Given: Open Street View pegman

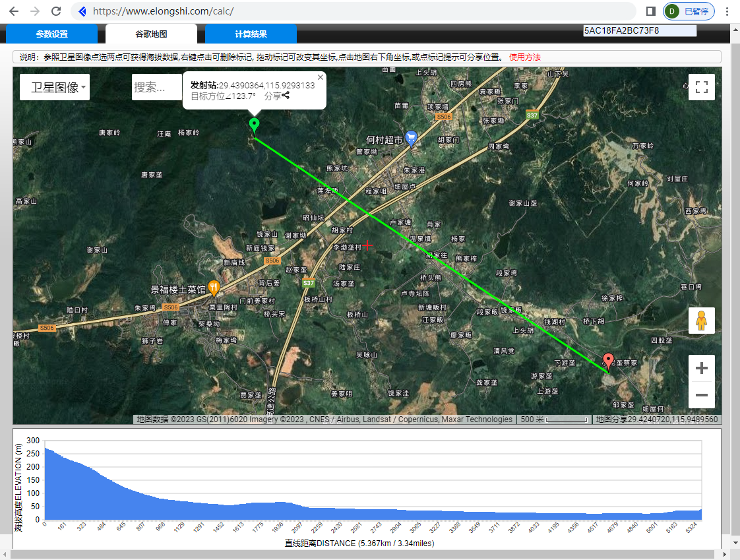Looking at the screenshot, I should click(701, 321).
